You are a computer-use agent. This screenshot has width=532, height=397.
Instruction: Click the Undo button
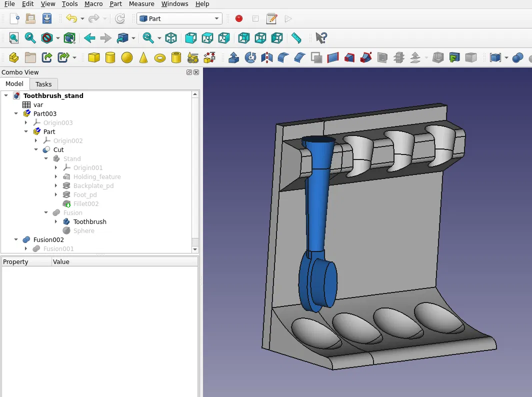coord(71,18)
